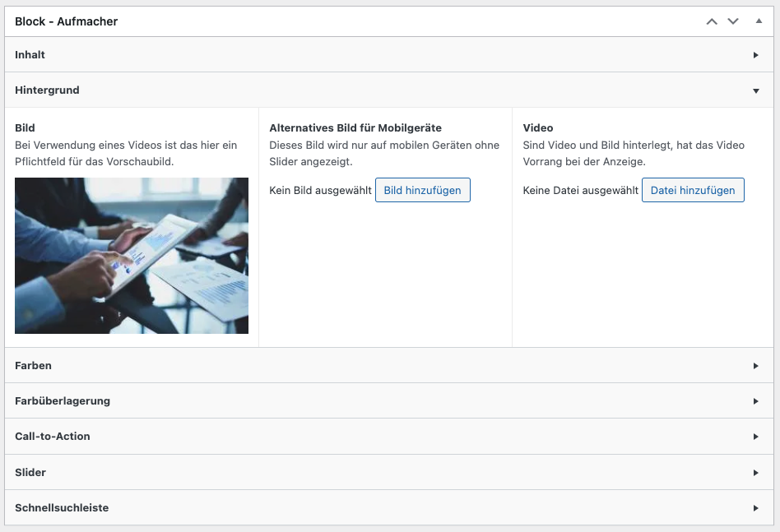Click the Datei hinzufügen button

tap(692, 190)
